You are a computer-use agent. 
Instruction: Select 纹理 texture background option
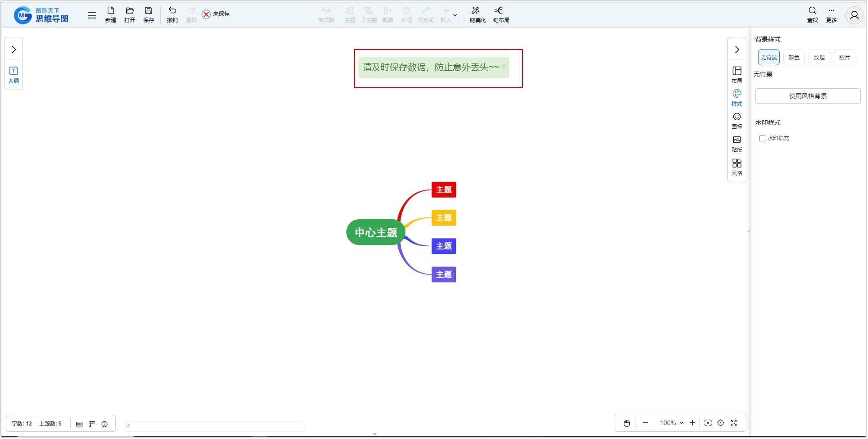coord(819,58)
